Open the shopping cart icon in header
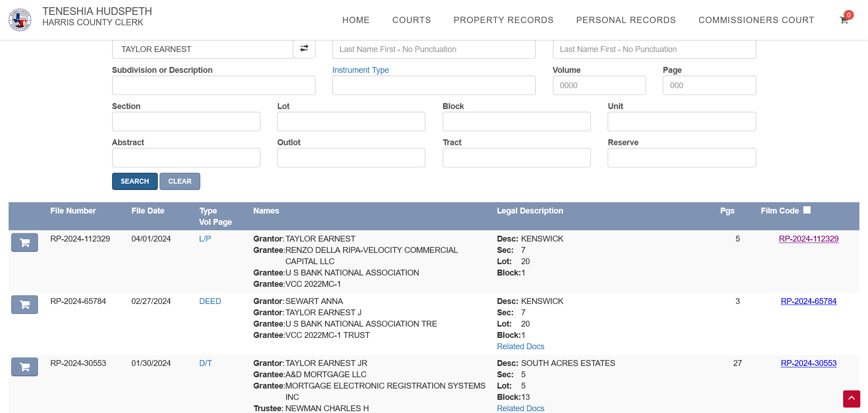This screenshot has height=413, width=868. pos(844,20)
